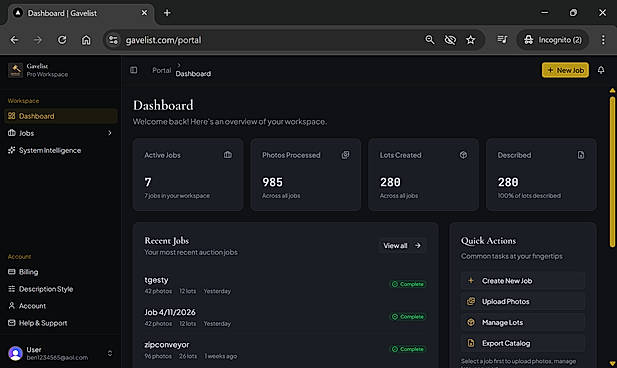
Task: Click the Lots Created cube icon
Action: point(463,155)
